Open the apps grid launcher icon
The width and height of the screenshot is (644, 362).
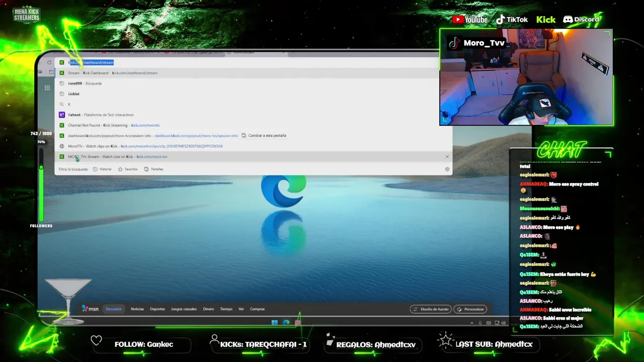47,87
